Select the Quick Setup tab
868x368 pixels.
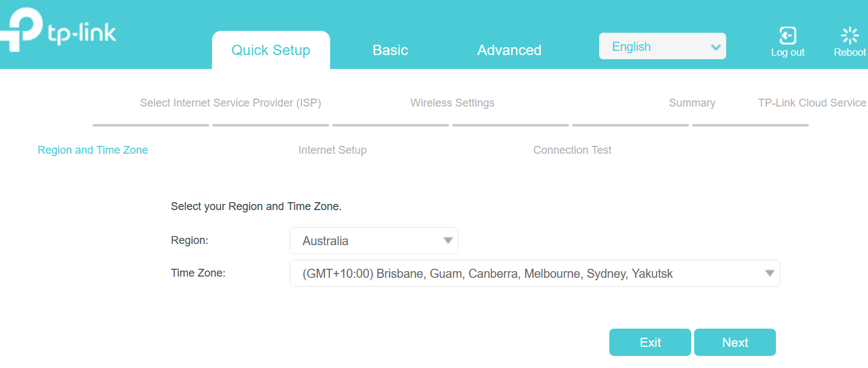click(271, 50)
